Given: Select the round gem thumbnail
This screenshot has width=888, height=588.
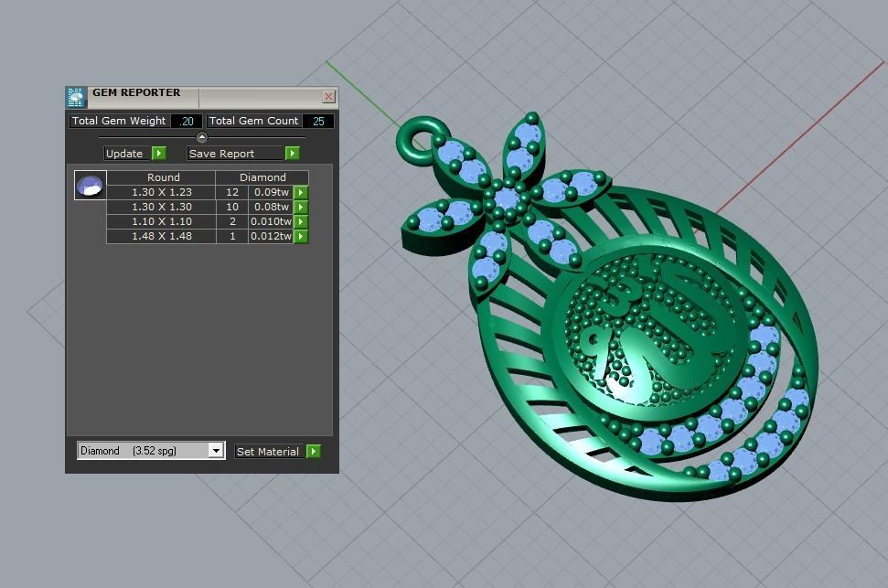Looking at the screenshot, I should pyautogui.click(x=90, y=186).
